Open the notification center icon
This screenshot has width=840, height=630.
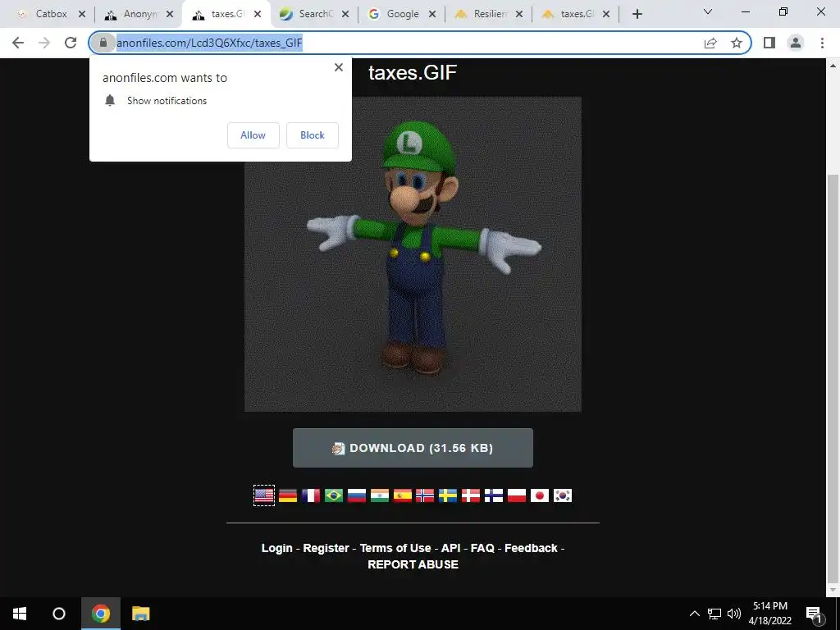pos(814,614)
